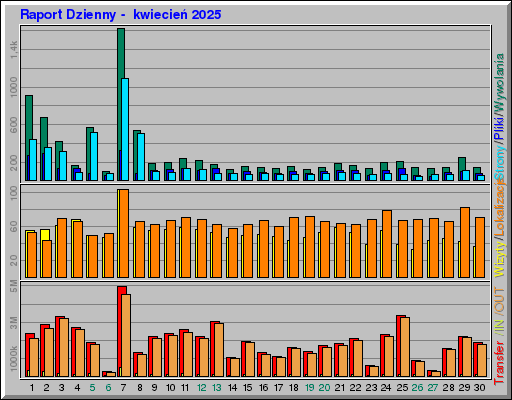
Task: Click the day 1 label on the x-axis
Action: [x=32, y=388]
